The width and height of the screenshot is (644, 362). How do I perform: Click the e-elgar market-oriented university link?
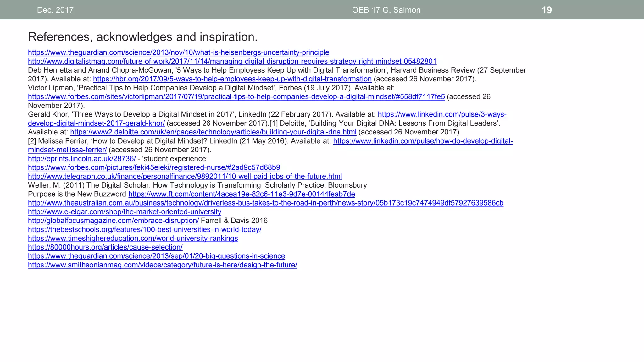(x=125, y=212)
